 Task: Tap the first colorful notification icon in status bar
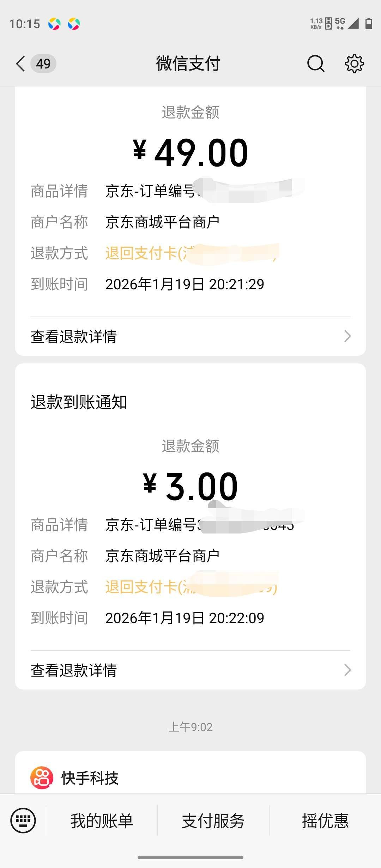click(x=54, y=24)
